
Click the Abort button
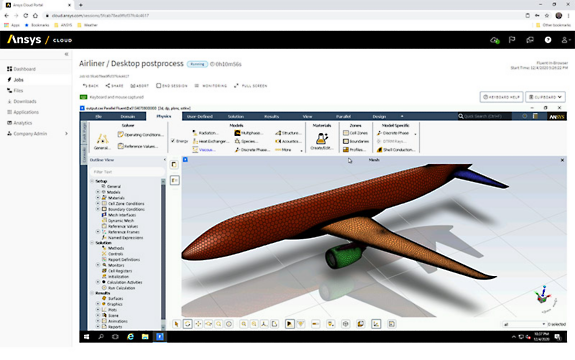point(140,86)
